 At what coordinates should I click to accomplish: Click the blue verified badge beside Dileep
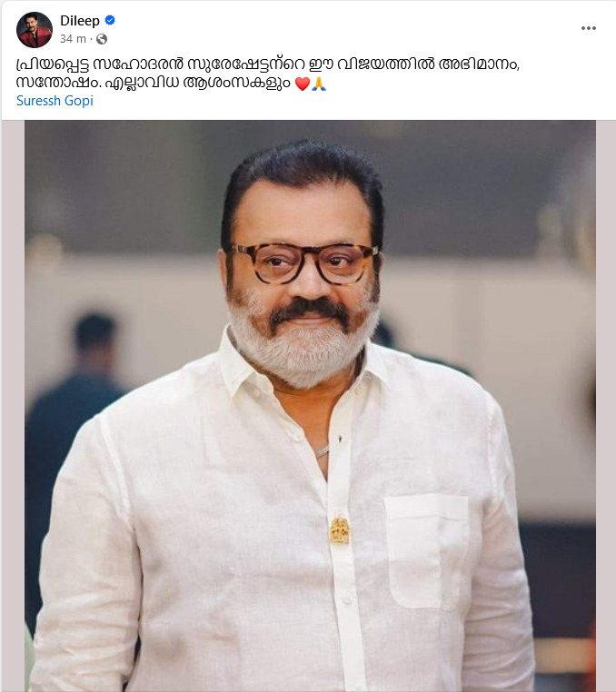tap(110, 20)
